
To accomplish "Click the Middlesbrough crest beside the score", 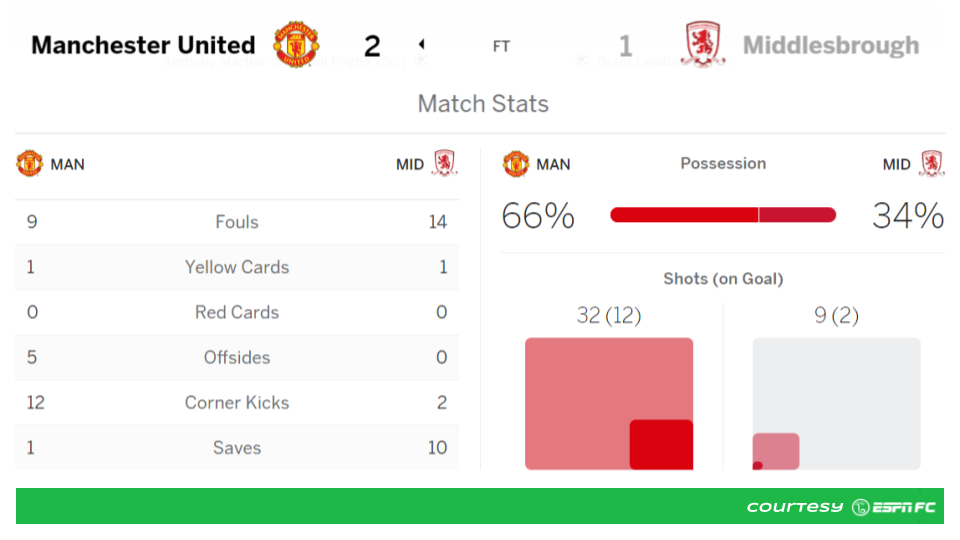I will pos(703,43).
